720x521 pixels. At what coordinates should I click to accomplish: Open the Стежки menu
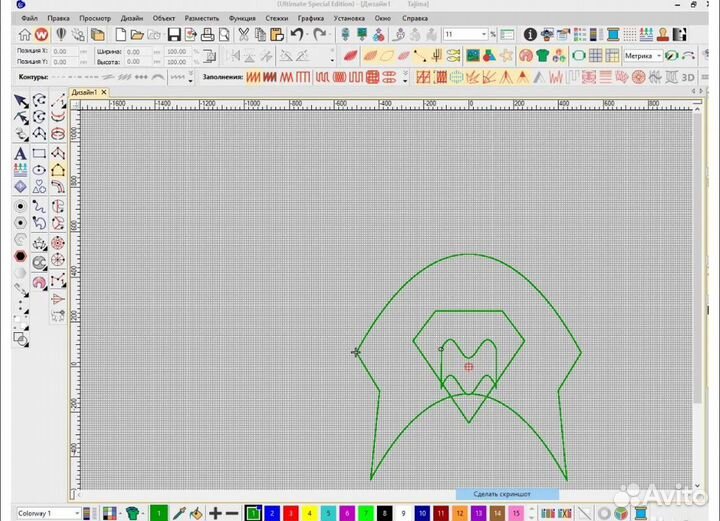[x=276, y=18]
